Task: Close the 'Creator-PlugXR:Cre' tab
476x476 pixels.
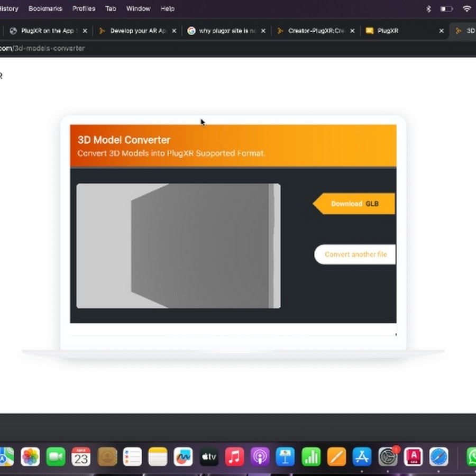Action: tap(352, 31)
